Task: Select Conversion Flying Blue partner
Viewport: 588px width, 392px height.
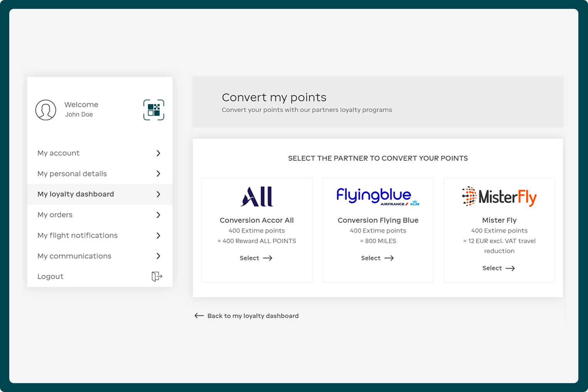Action: 377,258
